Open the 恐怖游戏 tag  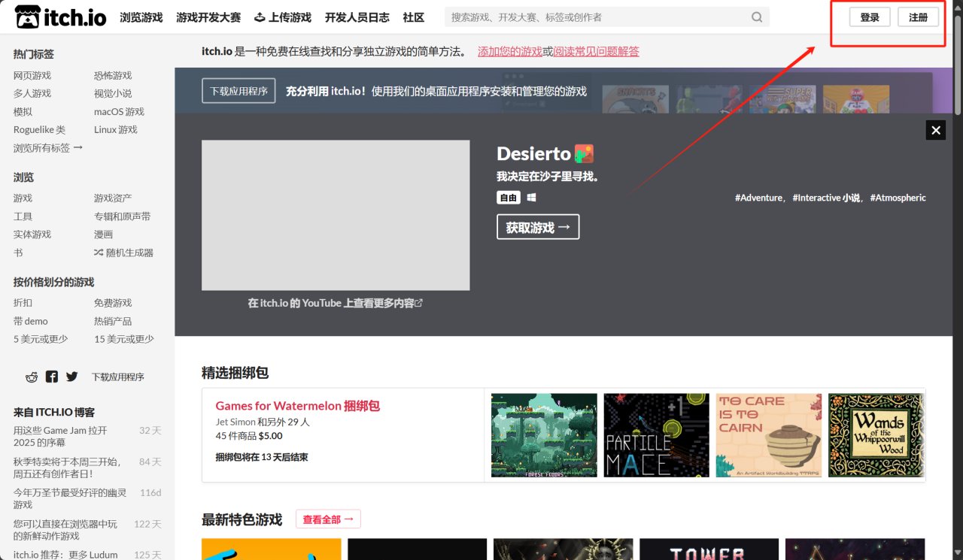pyautogui.click(x=113, y=75)
